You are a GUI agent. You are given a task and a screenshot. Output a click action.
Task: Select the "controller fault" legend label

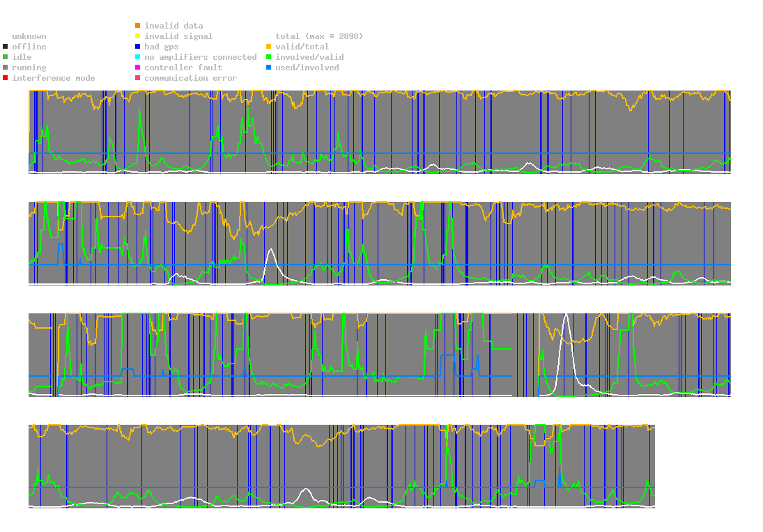pos(183,68)
